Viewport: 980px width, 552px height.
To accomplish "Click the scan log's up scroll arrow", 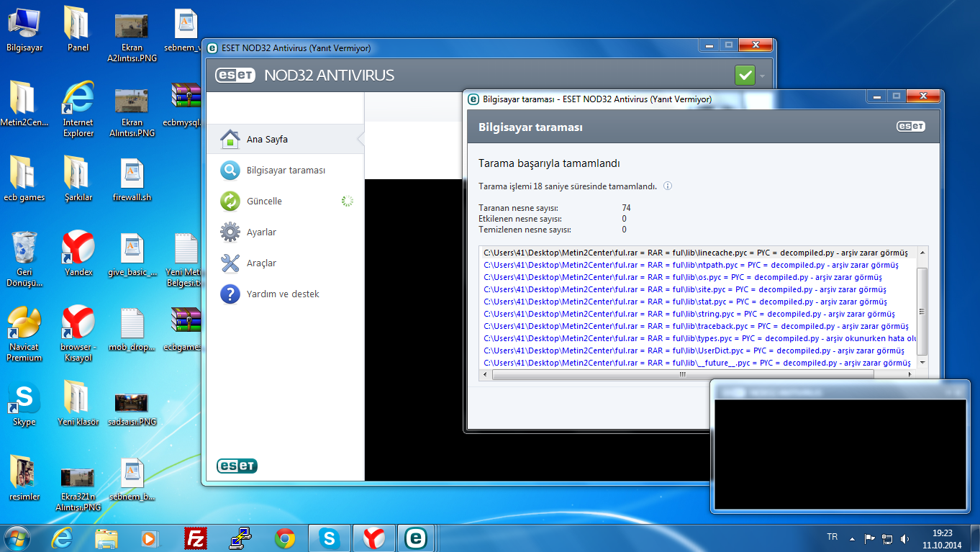I will coord(922,252).
